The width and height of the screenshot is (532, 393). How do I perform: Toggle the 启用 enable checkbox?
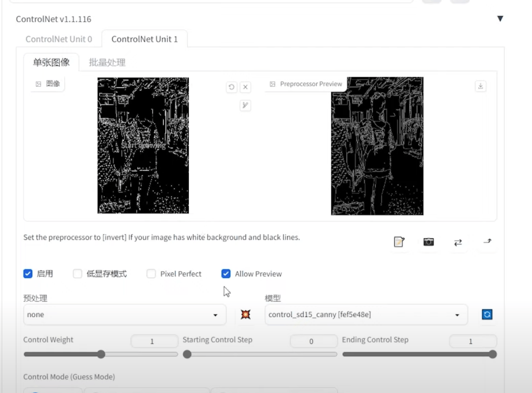[28, 274]
